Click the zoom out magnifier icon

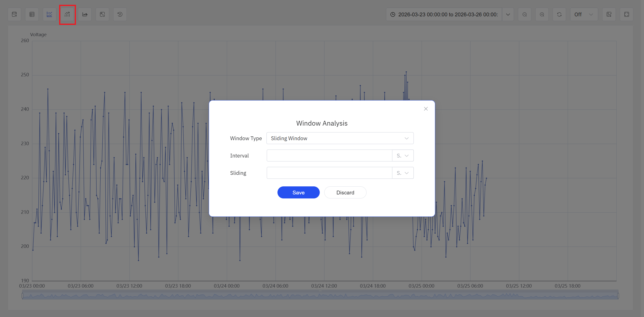(525, 14)
